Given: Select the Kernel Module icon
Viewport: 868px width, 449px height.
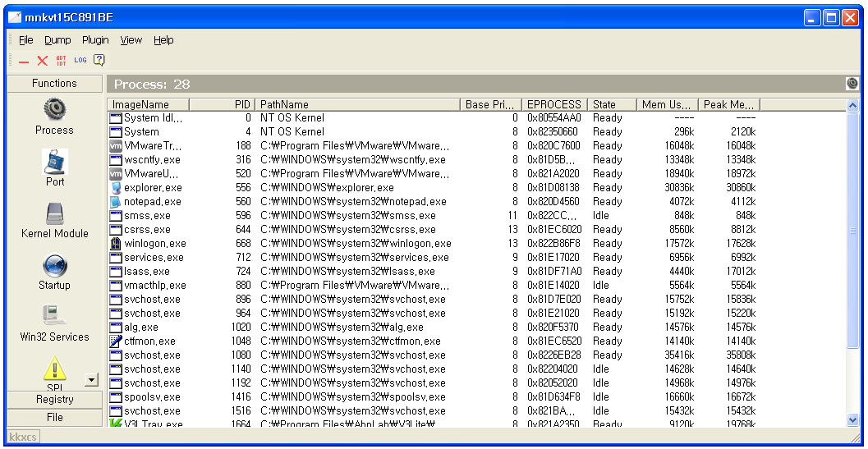Looking at the screenshot, I should [x=54, y=213].
